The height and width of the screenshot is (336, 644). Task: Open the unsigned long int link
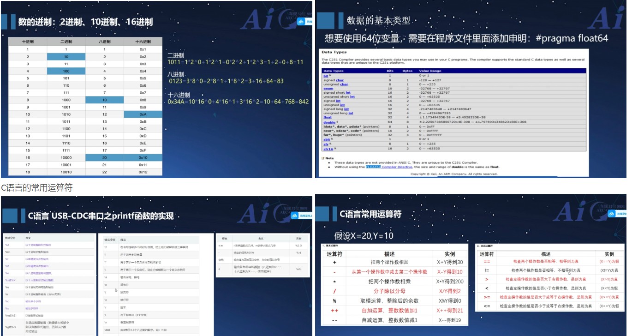(352, 114)
